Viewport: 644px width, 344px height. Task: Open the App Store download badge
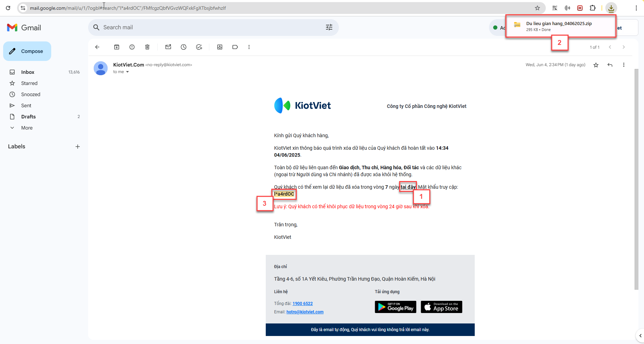pyautogui.click(x=442, y=307)
